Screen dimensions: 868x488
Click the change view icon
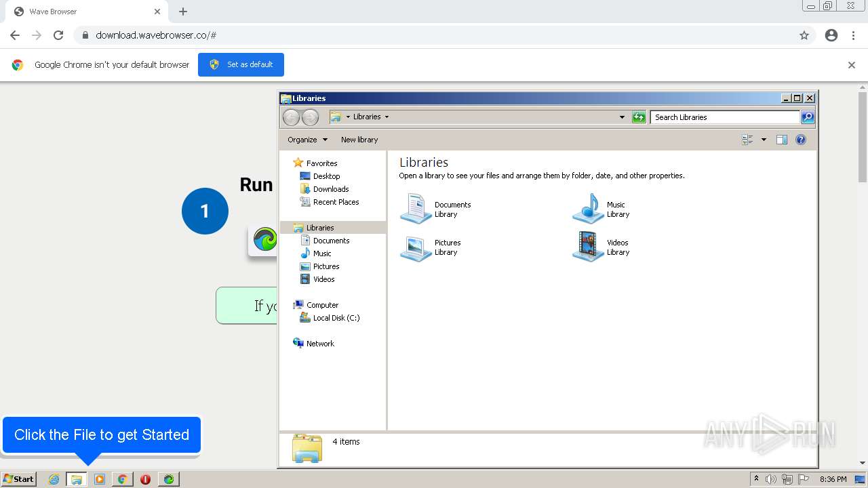(747, 140)
